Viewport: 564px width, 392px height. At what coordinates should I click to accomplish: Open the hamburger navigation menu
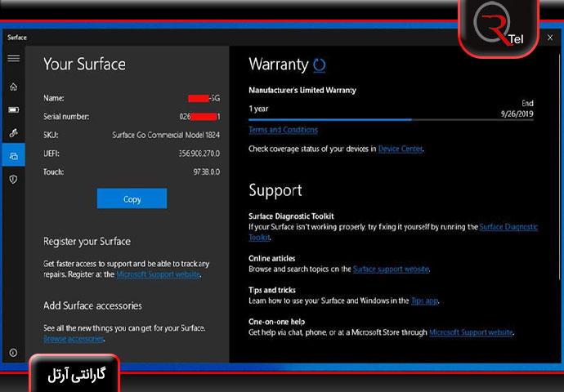coord(13,58)
